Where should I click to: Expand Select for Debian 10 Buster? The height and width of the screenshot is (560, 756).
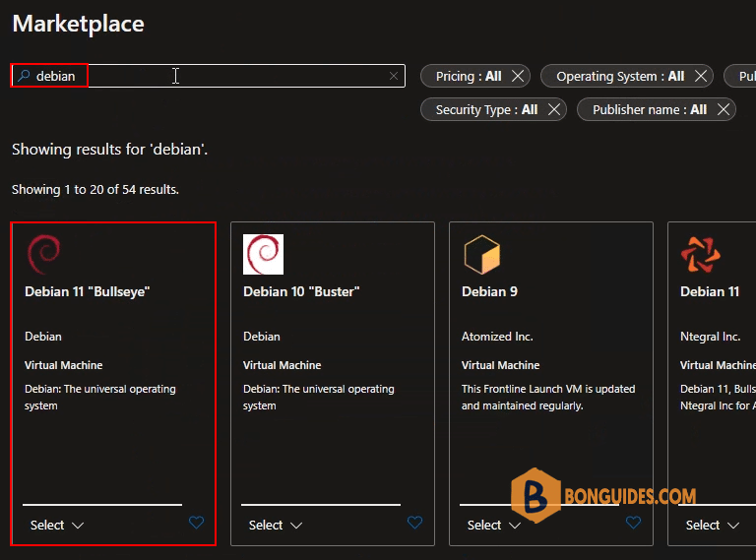tap(276, 525)
